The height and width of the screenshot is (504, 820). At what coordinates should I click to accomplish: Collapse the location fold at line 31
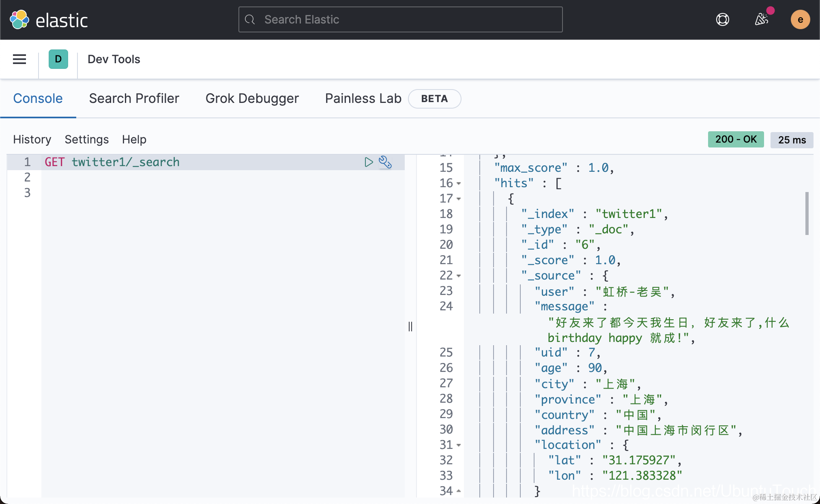(459, 445)
